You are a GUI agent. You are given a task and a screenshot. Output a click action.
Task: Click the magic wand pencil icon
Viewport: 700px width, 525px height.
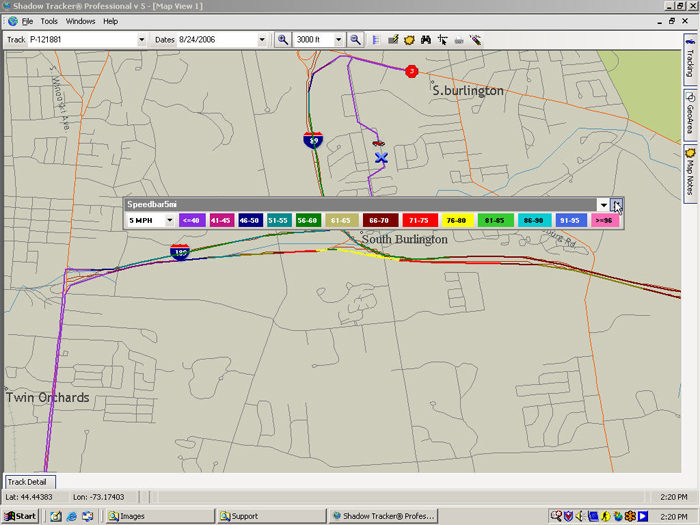(x=475, y=40)
